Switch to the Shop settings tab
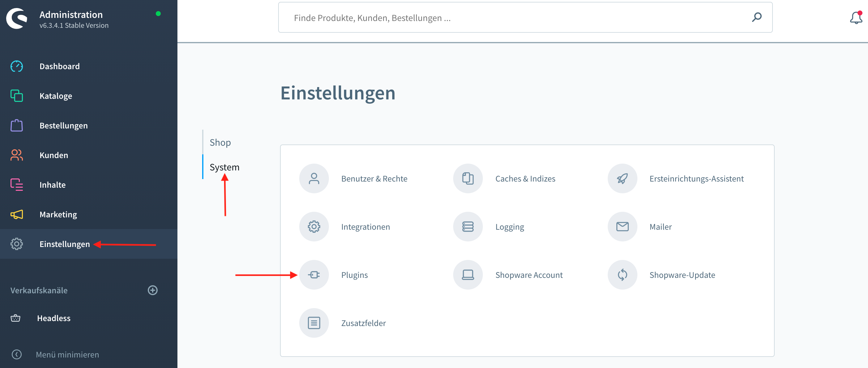This screenshot has width=868, height=368. [220, 142]
